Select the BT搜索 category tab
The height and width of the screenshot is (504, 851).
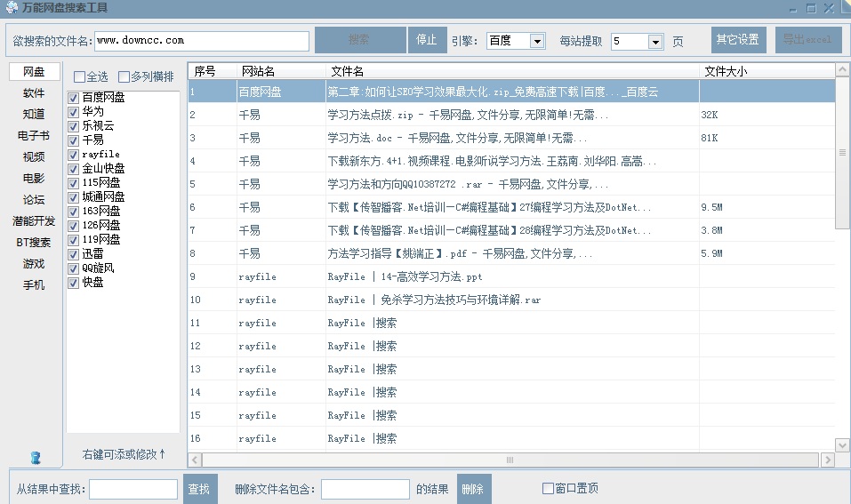[x=34, y=243]
